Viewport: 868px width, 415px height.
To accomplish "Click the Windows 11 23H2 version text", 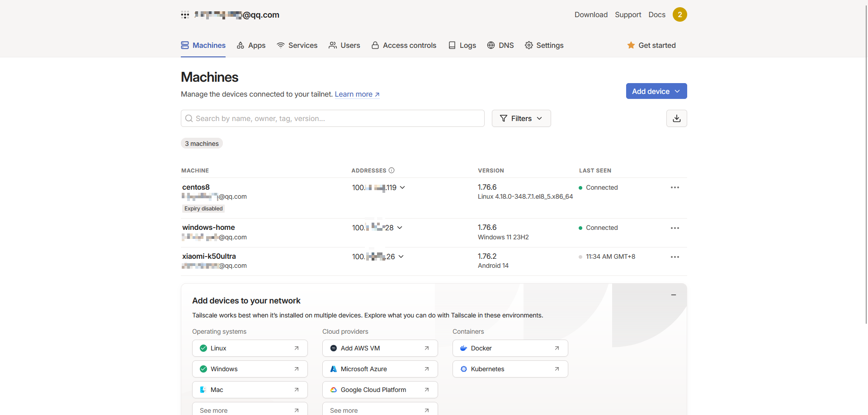I will [x=503, y=237].
